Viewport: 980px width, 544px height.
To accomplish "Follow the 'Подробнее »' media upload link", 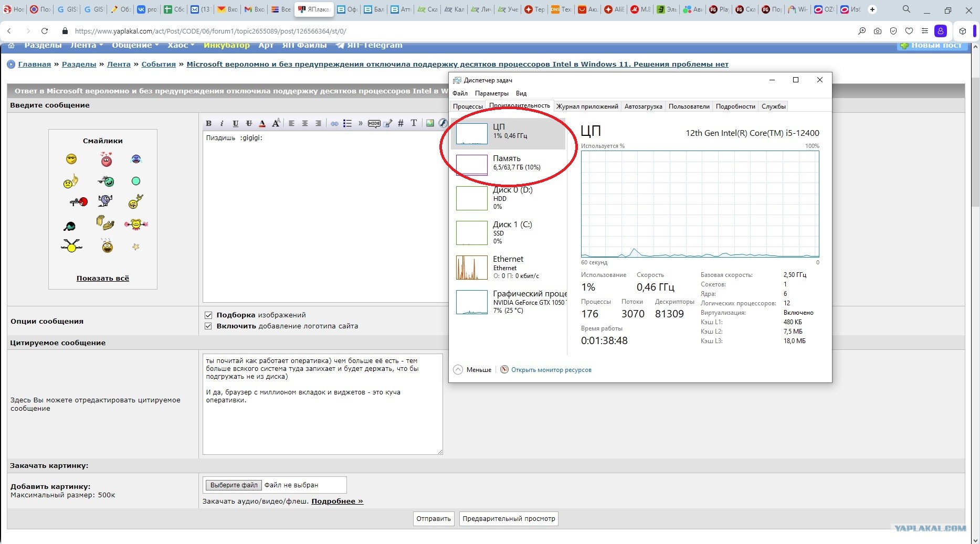I will coord(337,502).
